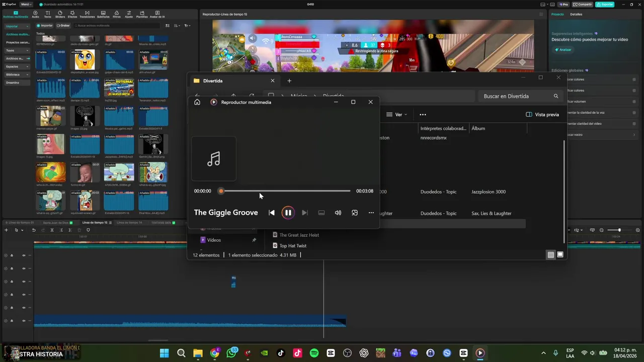Open the Subtítulos panel in CapCut
The height and width of the screenshot is (362, 644).
103,14
